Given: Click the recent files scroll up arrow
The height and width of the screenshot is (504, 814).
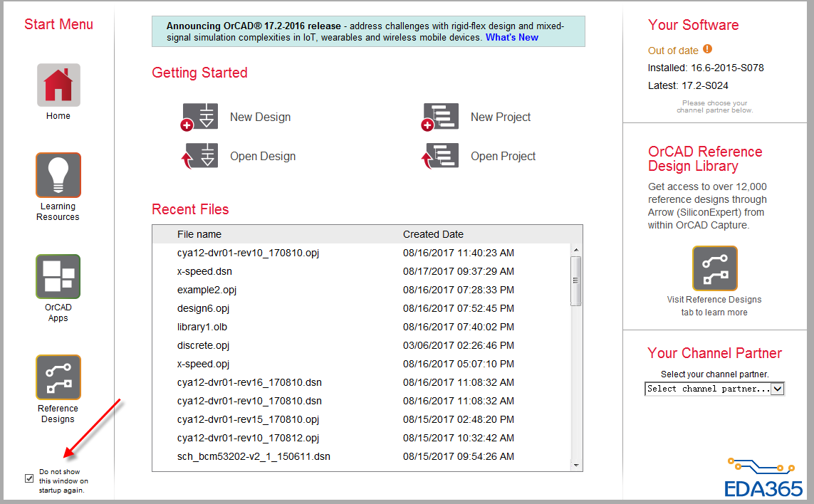Looking at the screenshot, I should tap(575, 250).
